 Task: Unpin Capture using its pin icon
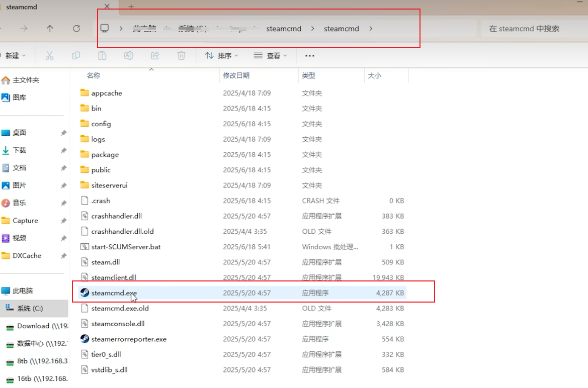tap(63, 221)
